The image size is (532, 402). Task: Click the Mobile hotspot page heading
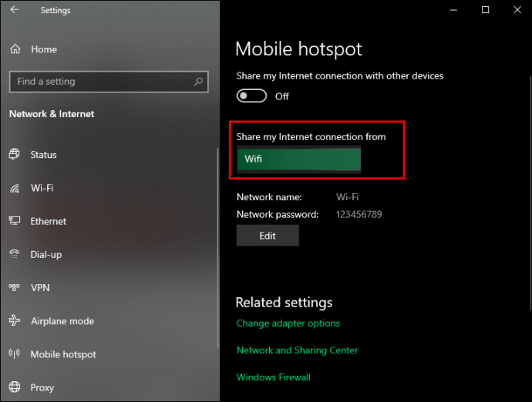point(298,49)
